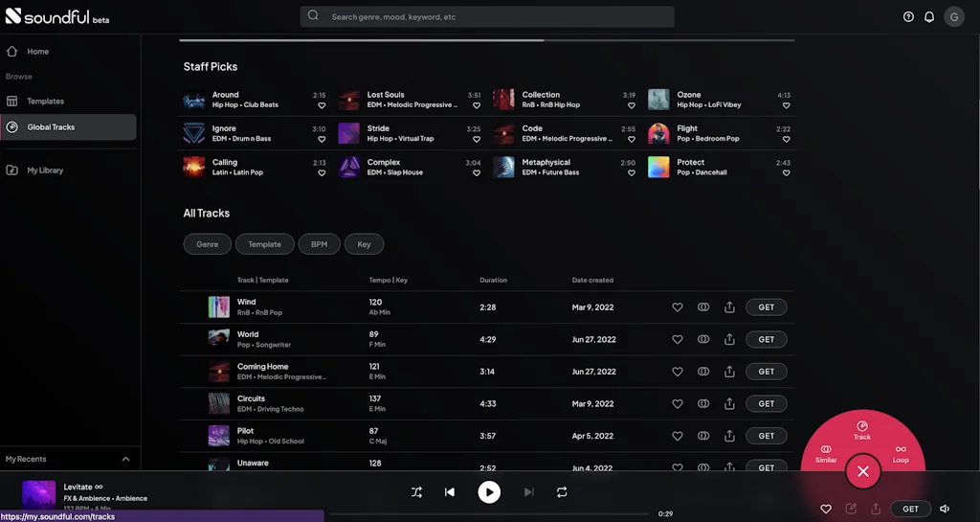Open the Key filter dropdown
This screenshot has width=980, height=522.
click(364, 244)
